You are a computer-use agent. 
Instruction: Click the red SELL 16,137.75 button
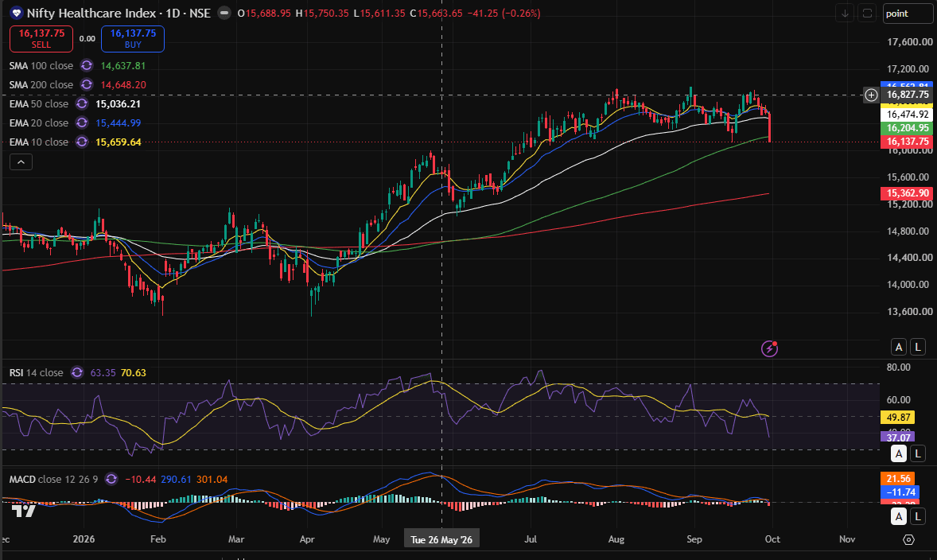(41, 39)
